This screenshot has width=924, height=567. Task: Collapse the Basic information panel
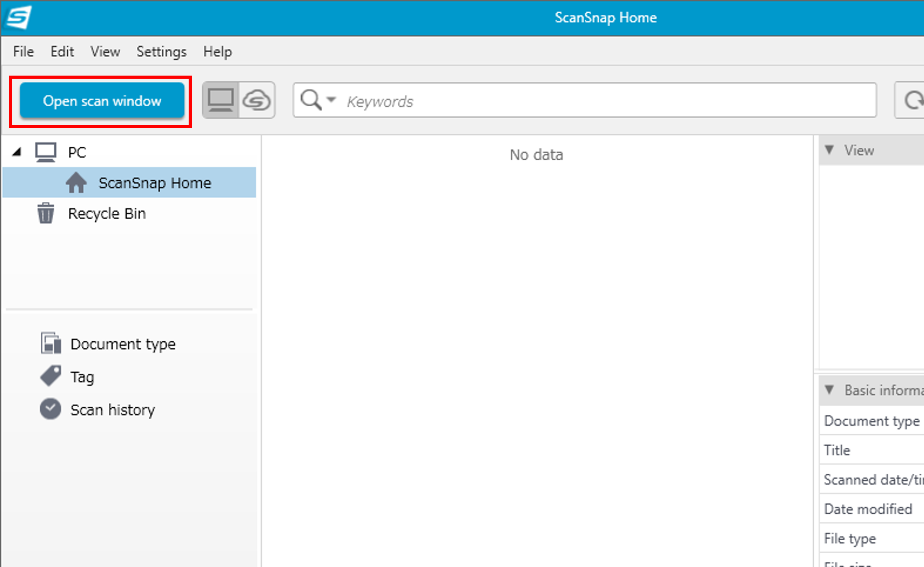[829, 390]
